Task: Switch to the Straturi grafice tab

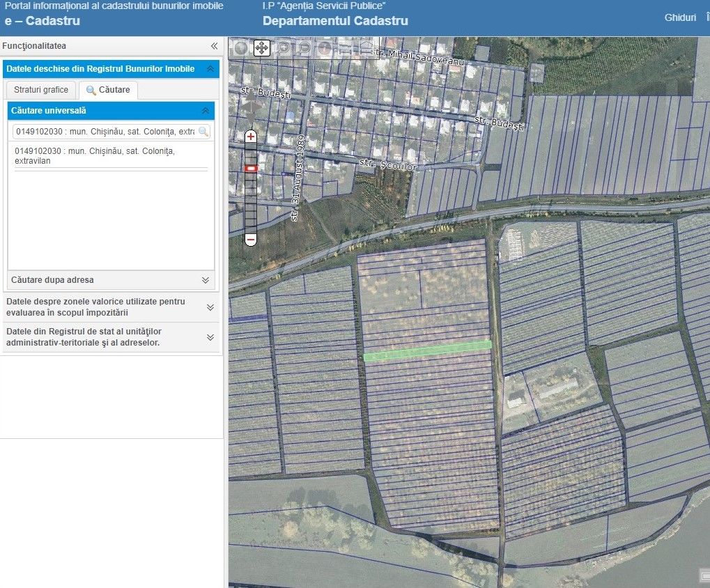Action: 41,90
